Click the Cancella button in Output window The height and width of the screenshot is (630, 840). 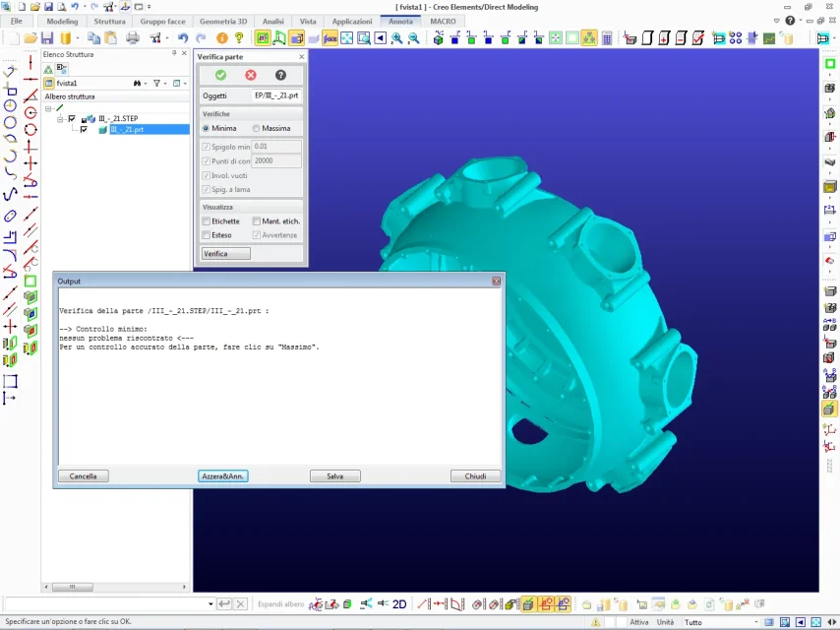(x=83, y=476)
